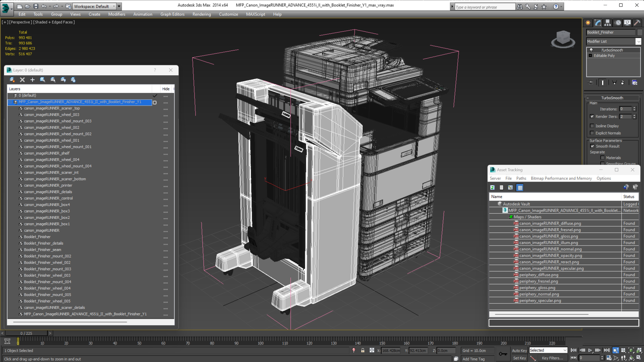The height and width of the screenshot is (362, 644).
Task: Enable Separate by Materials checkbox
Action: pyautogui.click(x=602, y=158)
